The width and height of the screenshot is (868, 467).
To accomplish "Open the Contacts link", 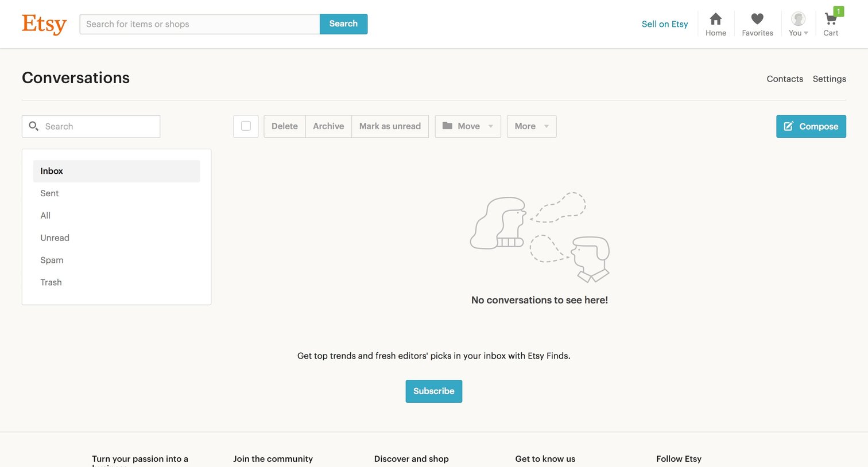I will (x=785, y=79).
